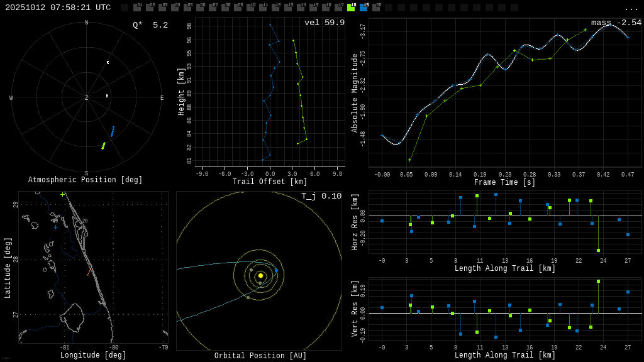
Task: Click the T_j 0.10 Tisserand label
Action: (321, 196)
